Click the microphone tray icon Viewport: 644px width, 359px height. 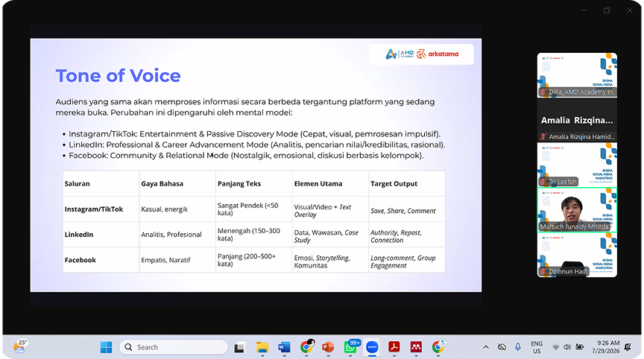[518, 347]
